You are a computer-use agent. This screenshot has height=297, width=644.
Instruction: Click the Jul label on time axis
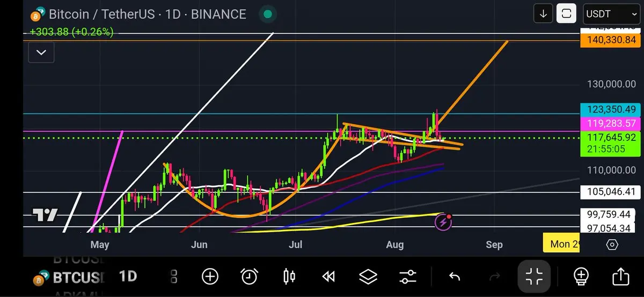pyautogui.click(x=296, y=245)
